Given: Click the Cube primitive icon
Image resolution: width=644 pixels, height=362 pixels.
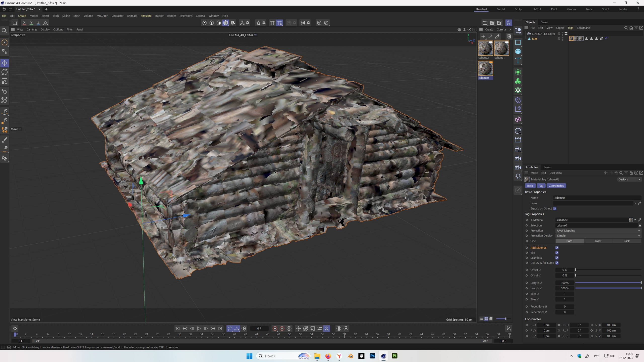Looking at the screenshot, I should [518, 52].
